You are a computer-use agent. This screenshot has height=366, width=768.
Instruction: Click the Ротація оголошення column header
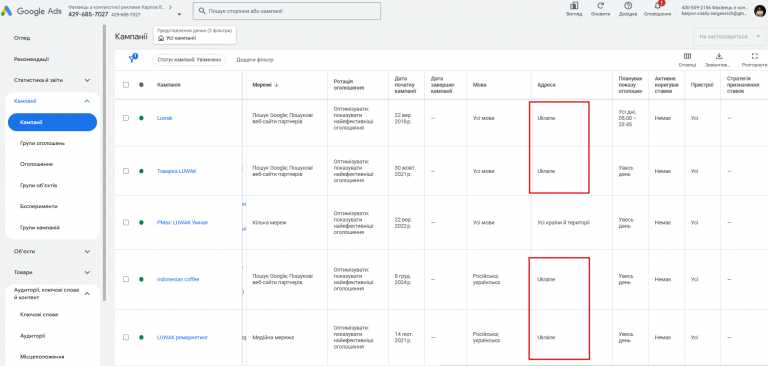(x=349, y=84)
